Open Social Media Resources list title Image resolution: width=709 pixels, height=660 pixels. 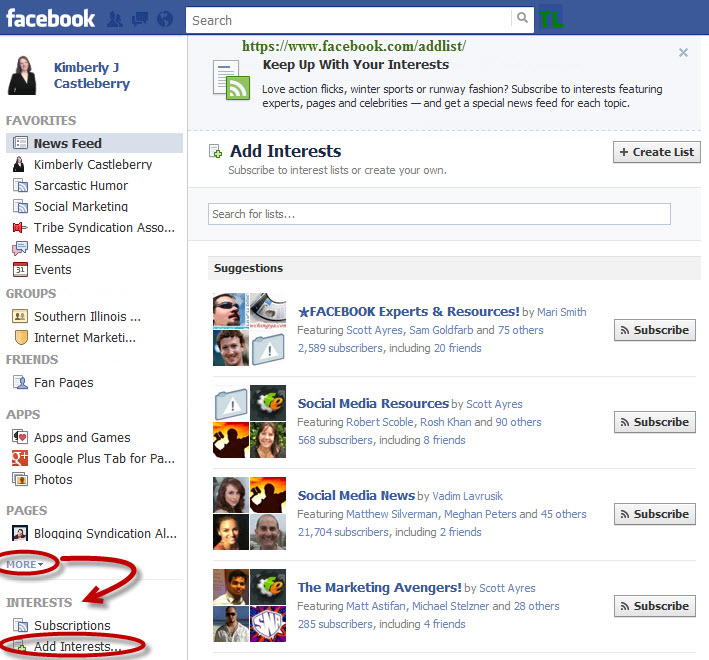[x=373, y=403]
